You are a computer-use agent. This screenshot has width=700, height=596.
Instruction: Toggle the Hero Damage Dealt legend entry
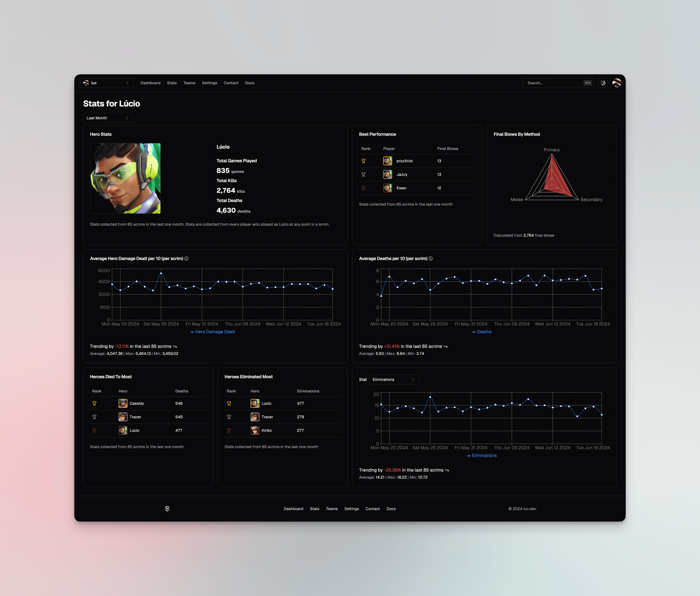[213, 332]
